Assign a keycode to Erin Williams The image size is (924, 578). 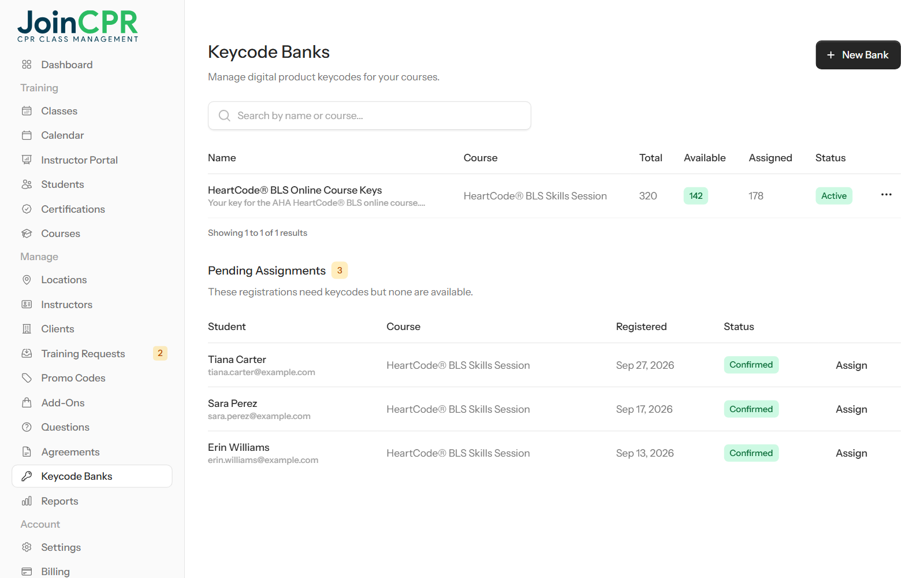851,453
